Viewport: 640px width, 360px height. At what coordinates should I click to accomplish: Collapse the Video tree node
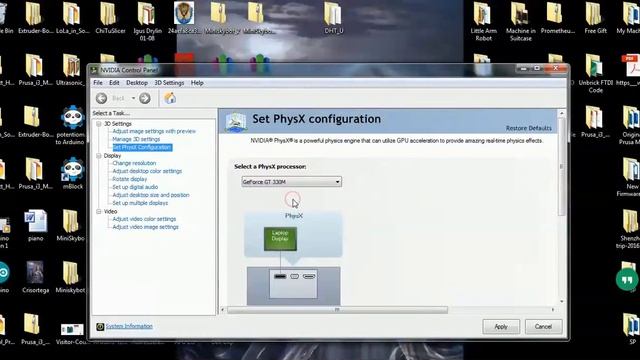(99, 211)
